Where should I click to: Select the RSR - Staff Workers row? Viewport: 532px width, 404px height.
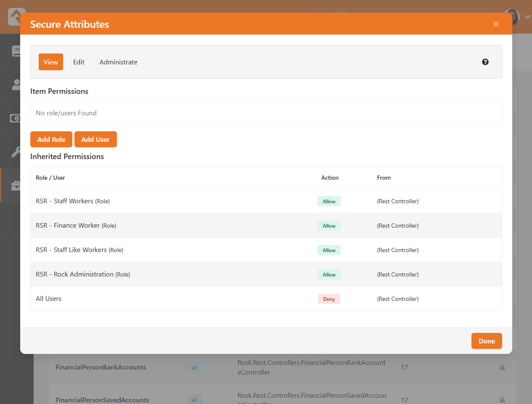tap(266, 201)
